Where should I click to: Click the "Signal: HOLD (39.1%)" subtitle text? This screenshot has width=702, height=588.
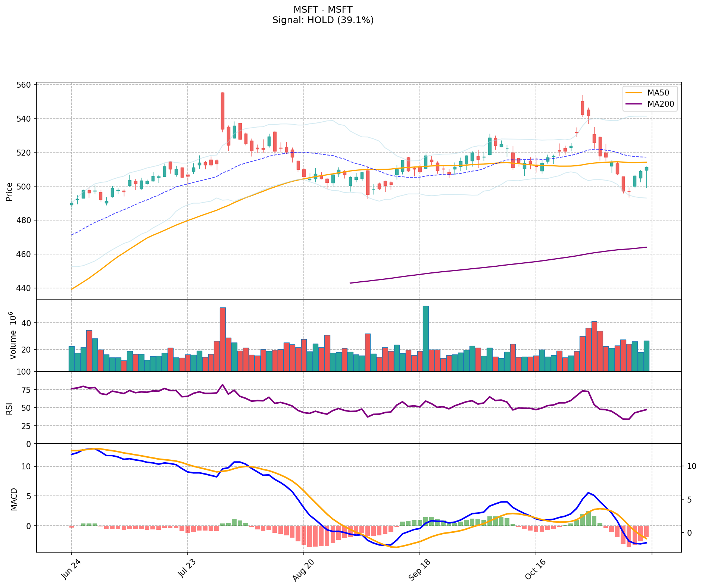coord(323,20)
